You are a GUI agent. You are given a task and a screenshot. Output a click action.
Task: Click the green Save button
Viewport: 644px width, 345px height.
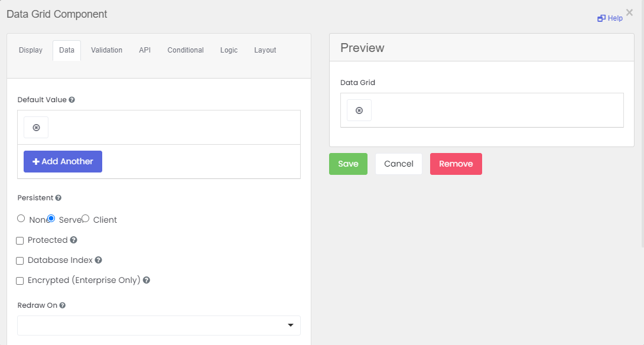(x=348, y=164)
